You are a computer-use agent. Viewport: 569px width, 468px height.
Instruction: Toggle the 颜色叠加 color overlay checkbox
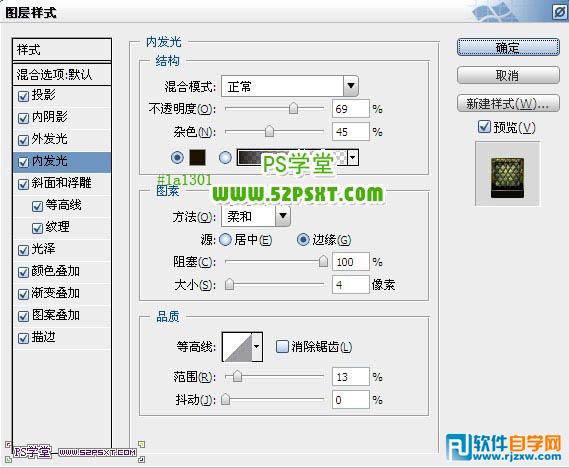pyautogui.click(x=23, y=272)
